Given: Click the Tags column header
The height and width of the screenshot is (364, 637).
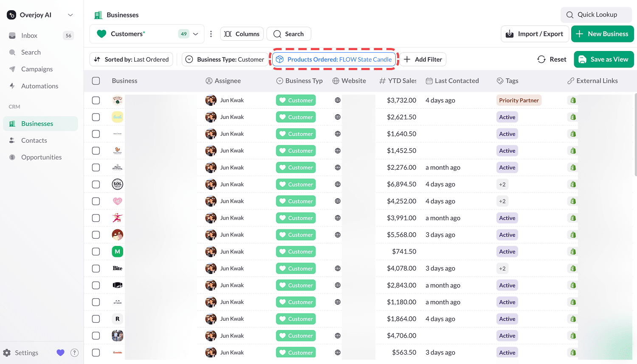Looking at the screenshot, I should [x=507, y=81].
